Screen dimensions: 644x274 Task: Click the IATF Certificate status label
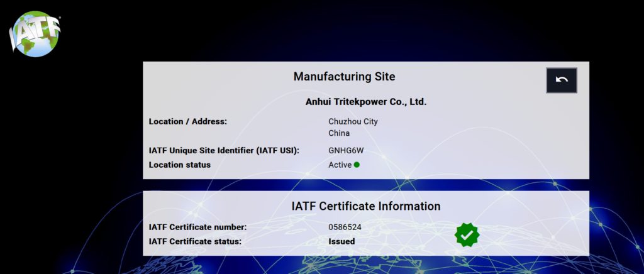point(195,241)
